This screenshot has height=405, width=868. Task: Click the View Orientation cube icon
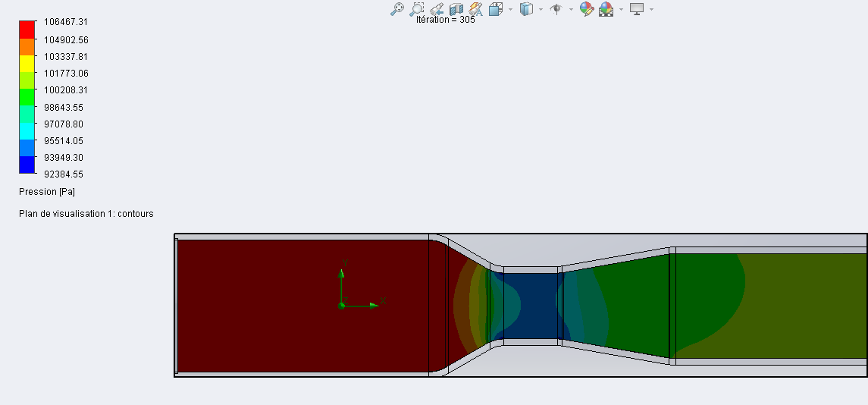pos(496,9)
